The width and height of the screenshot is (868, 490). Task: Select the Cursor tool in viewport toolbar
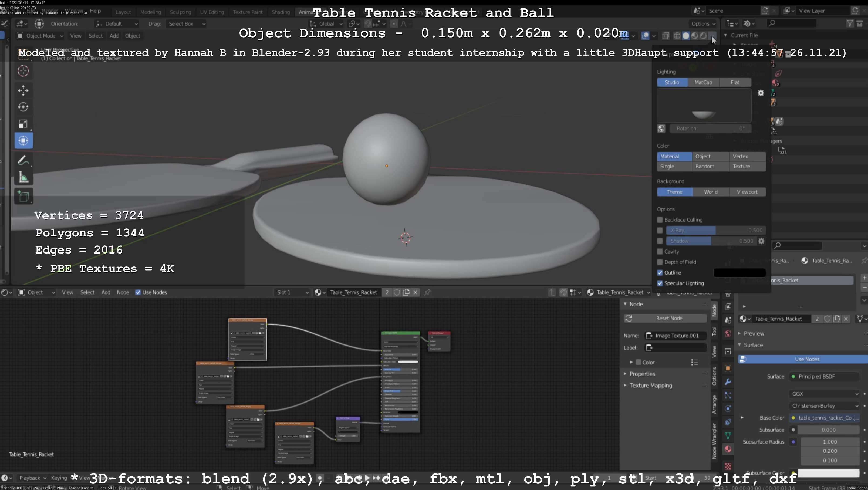(x=23, y=71)
